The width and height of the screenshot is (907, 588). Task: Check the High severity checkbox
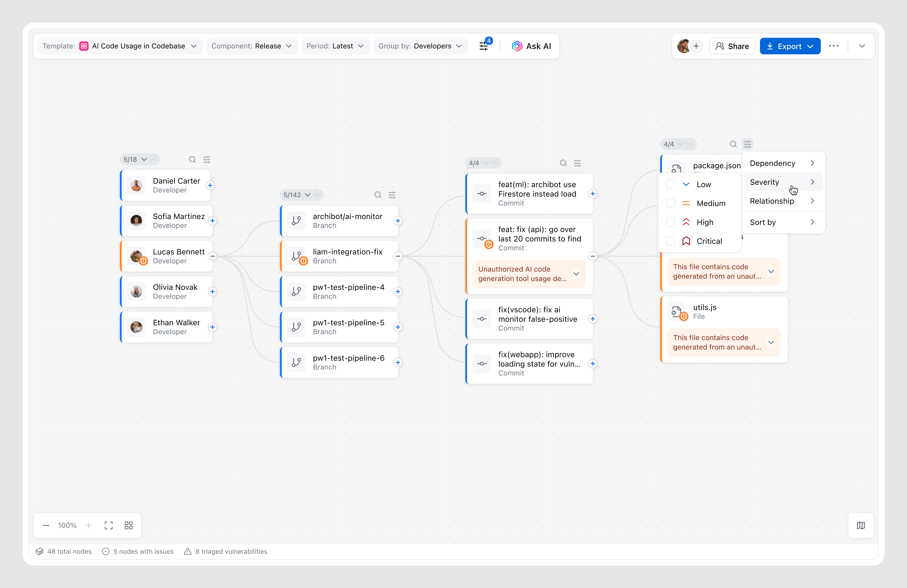(x=671, y=222)
